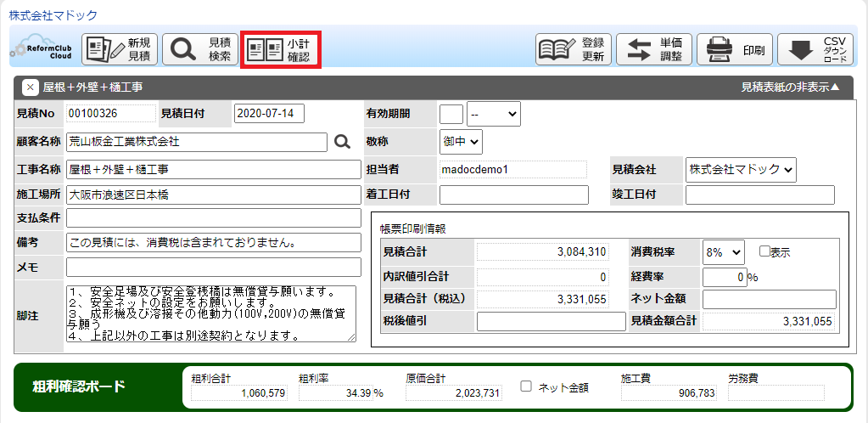Save changes with 登録更新 button
The image size is (868, 423).
574,49
